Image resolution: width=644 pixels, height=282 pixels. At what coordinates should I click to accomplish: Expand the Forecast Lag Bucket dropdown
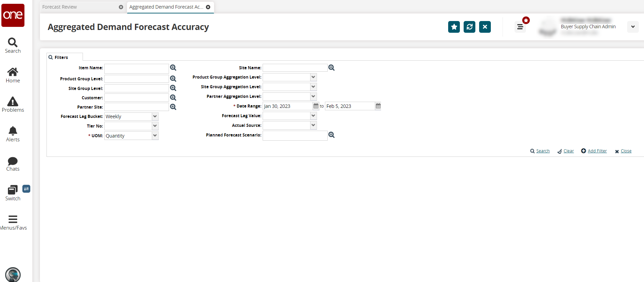point(155,117)
